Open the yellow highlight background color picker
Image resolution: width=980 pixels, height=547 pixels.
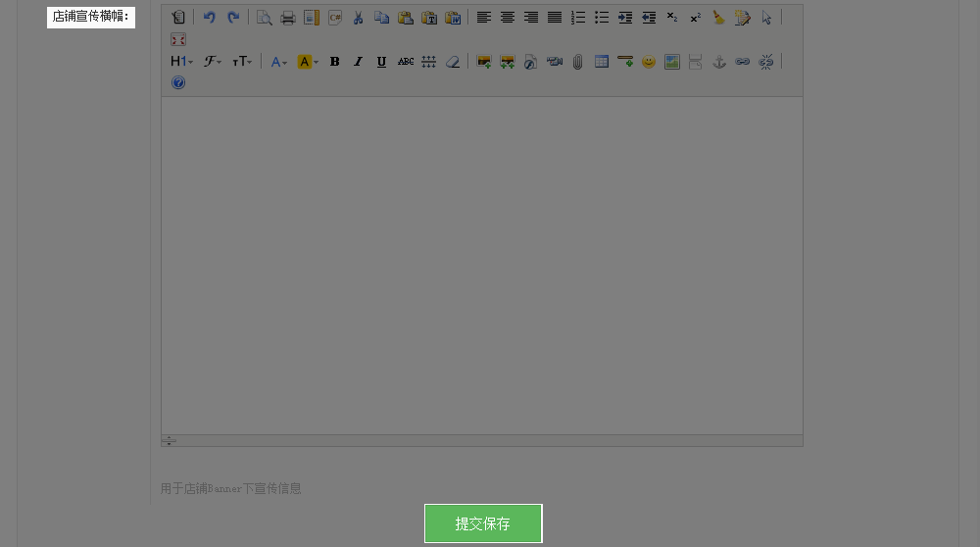308,62
